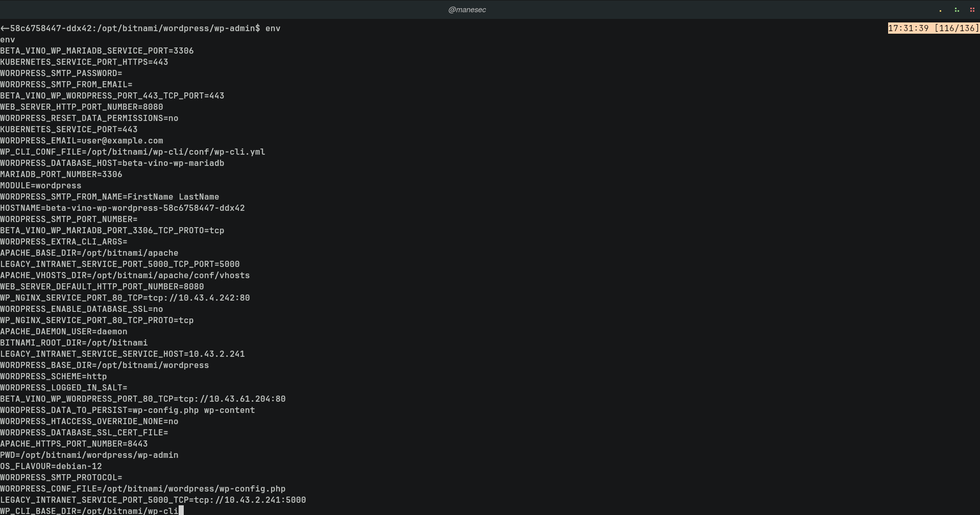This screenshot has height=515, width=980.
Task: Click the LEGACY_INTRANET_SERVICE_SERVICE_HOST=10.43.2.241 line
Action: pyautogui.click(x=122, y=354)
